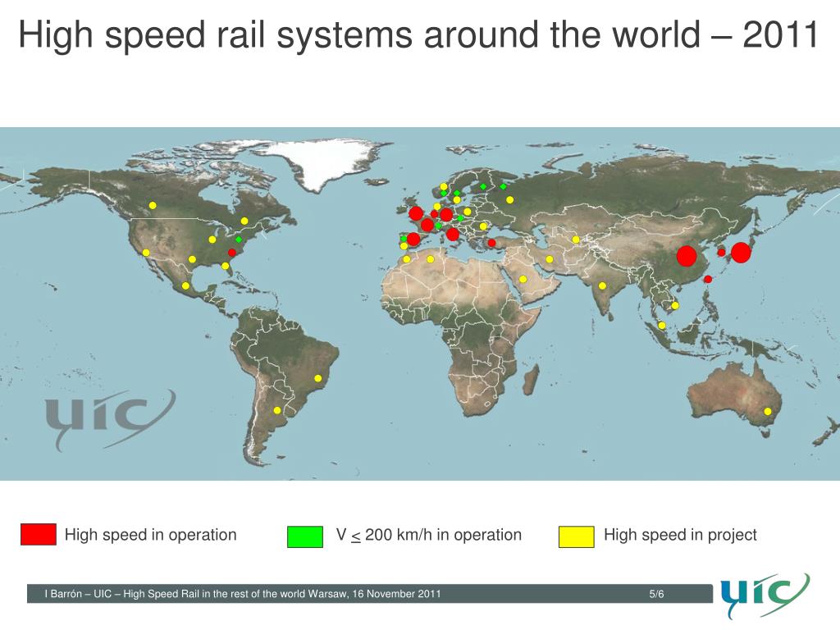The height and width of the screenshot is (630, 840).
Task: Click the large red dot over Japan
Action: click(741, 253)
